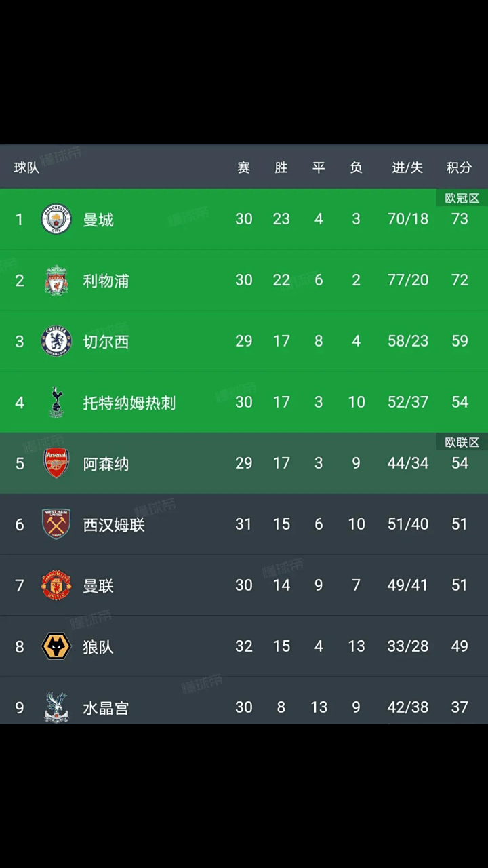Select the 西汉姆联 team name
Screen dimensions: 488x868
(x=114, y=525)
